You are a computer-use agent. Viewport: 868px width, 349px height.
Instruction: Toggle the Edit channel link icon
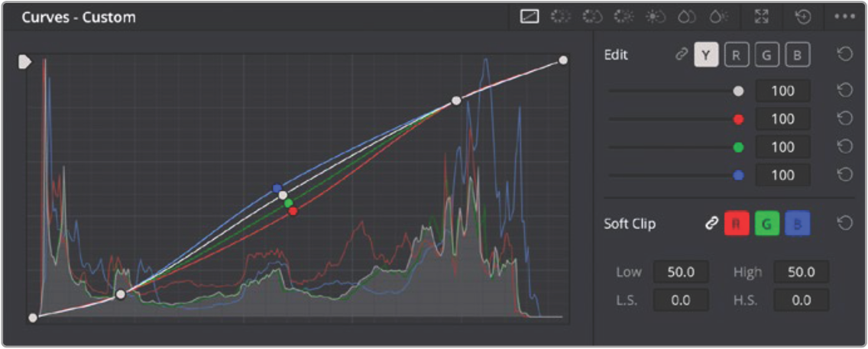(x=682, y=56)
